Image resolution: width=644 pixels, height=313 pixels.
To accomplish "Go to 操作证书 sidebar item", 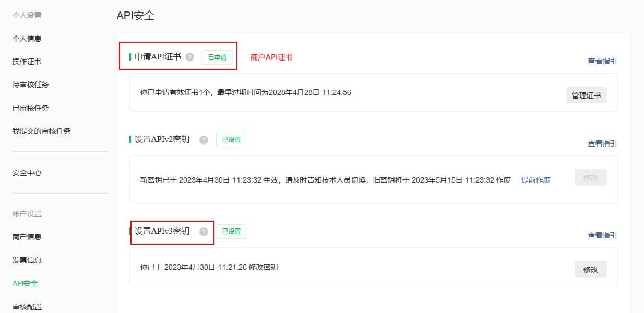I will pos(27,62).
